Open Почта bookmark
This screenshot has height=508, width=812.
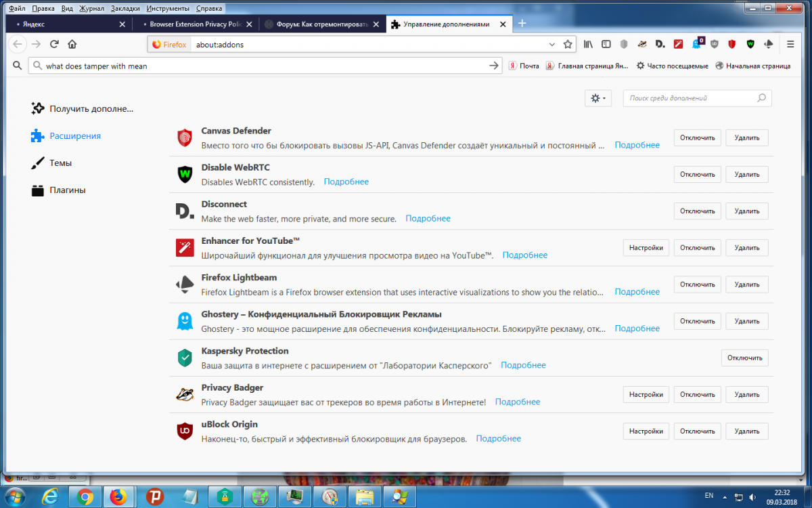524,66
